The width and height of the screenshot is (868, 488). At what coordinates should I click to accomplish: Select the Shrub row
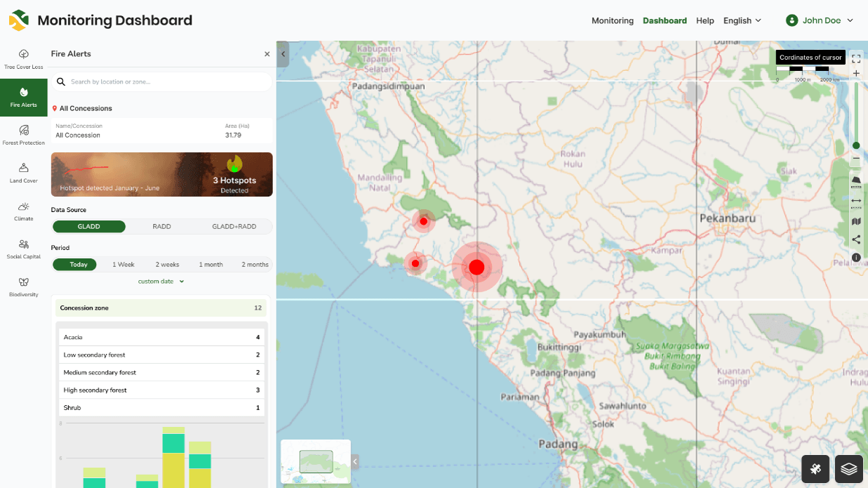click(x=161, y=407)
